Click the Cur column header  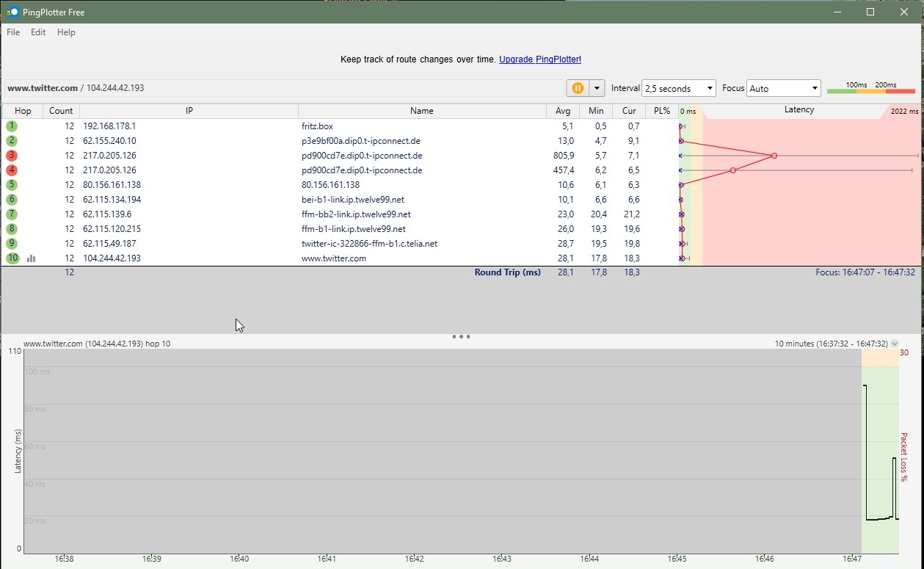coord(629,111)
